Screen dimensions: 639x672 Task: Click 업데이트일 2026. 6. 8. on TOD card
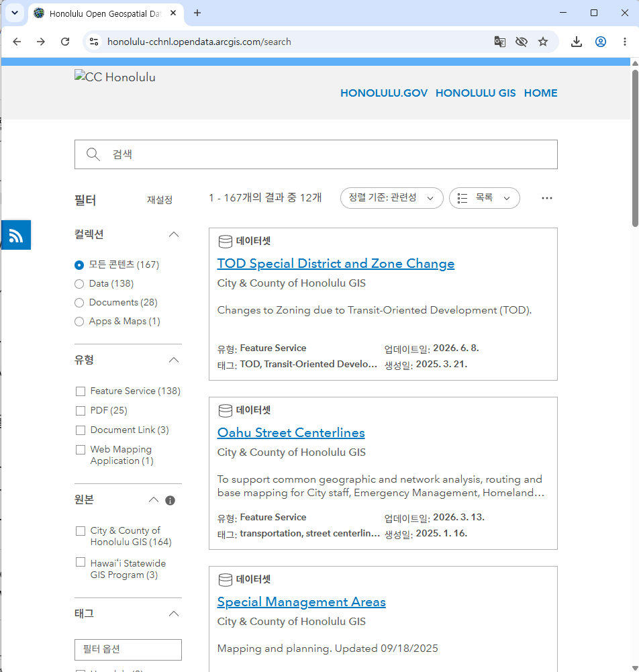pos(431,348)
